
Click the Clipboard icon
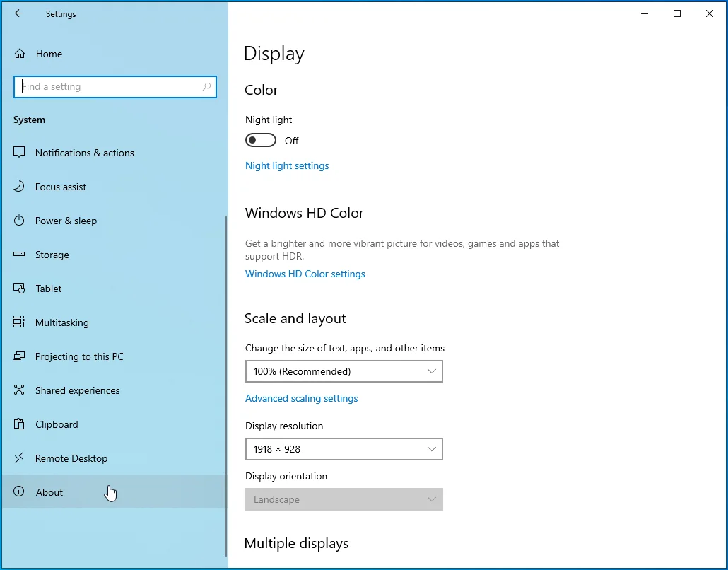19,424
